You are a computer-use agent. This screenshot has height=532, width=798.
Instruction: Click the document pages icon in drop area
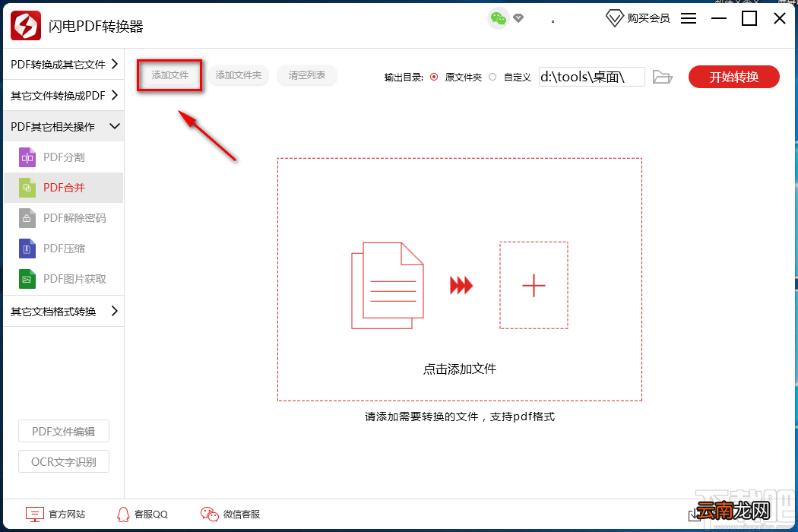(x=388, y=286)
